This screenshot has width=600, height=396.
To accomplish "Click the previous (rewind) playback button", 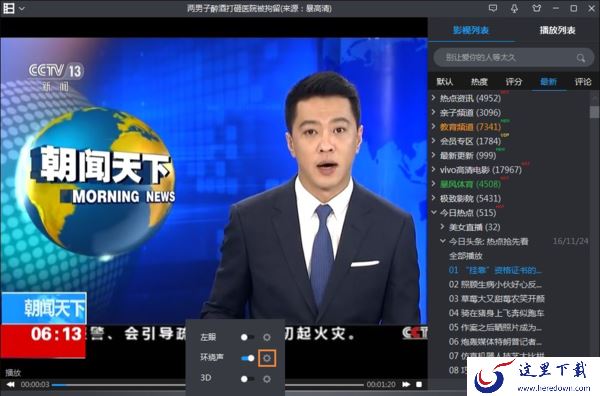I will [11, 384].
